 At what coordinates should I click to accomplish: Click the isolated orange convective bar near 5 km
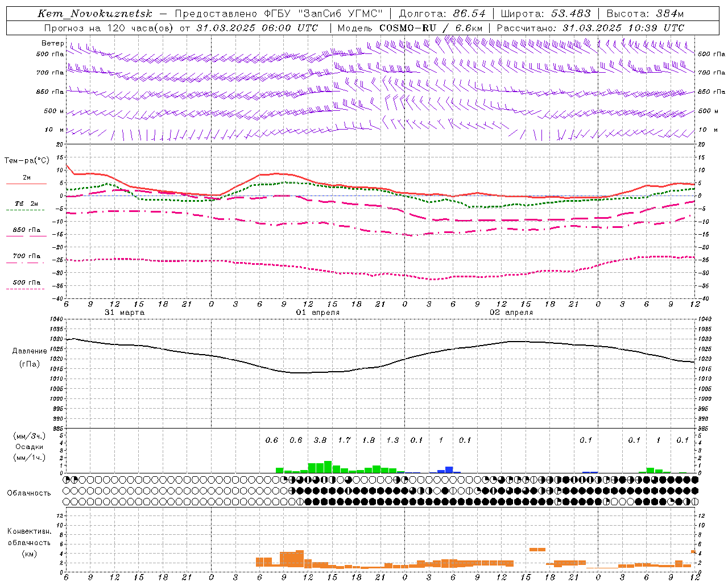click(x=537, y=549)
